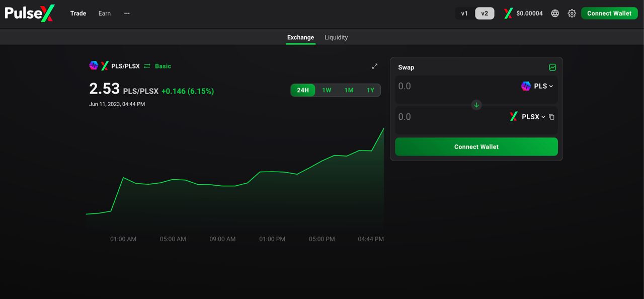Copy the PLSX token address
Image resolution: width=644 pixels, height=299 pixels.
(551, 117)
